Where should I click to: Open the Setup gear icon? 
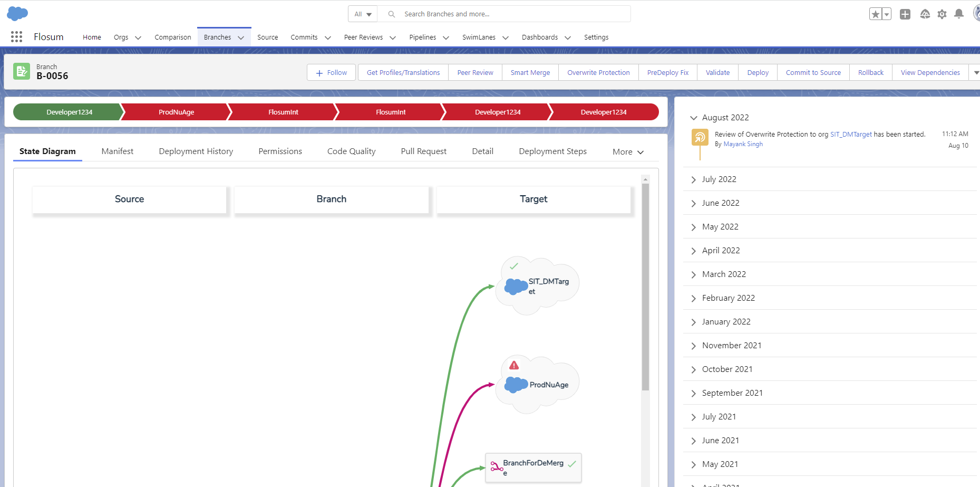[x=942, y=14]
